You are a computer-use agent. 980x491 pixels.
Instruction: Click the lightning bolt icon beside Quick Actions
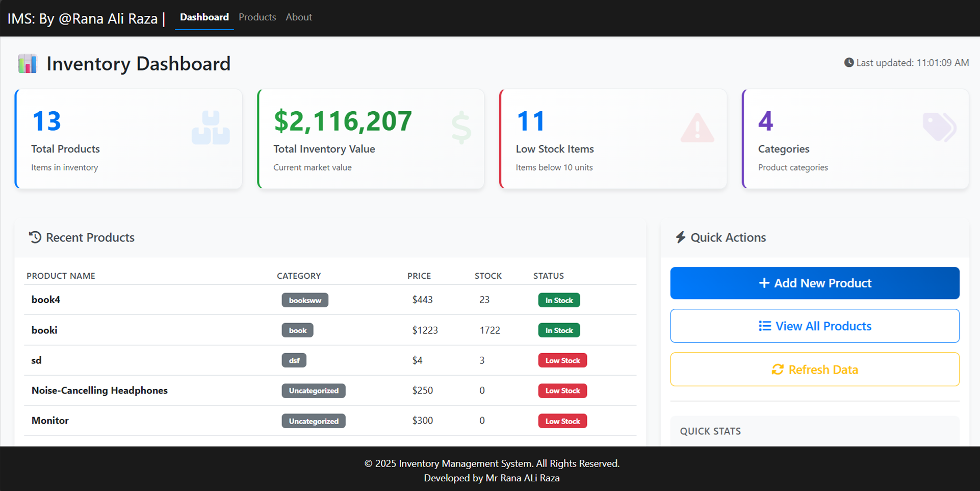pyautogui.click(x=680, y=237)
